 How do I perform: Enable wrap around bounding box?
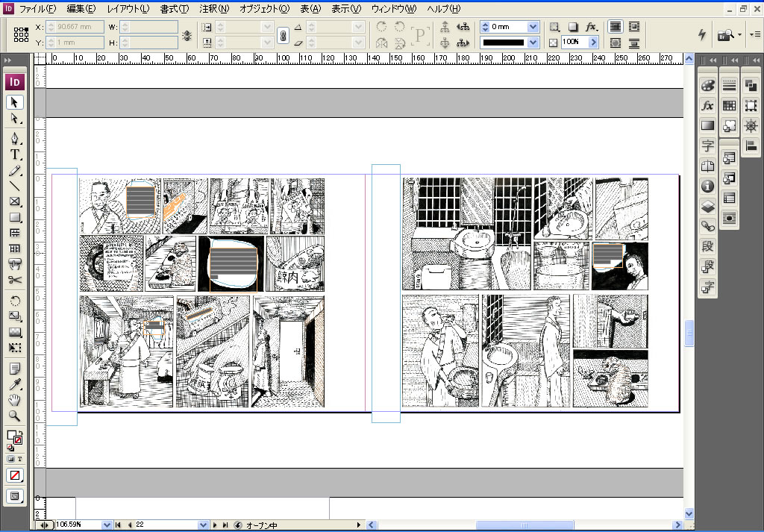tap(634, 27)
